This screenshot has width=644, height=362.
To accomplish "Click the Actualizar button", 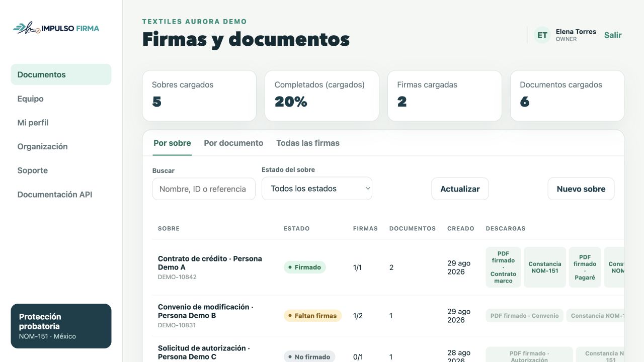I will 460,189.
